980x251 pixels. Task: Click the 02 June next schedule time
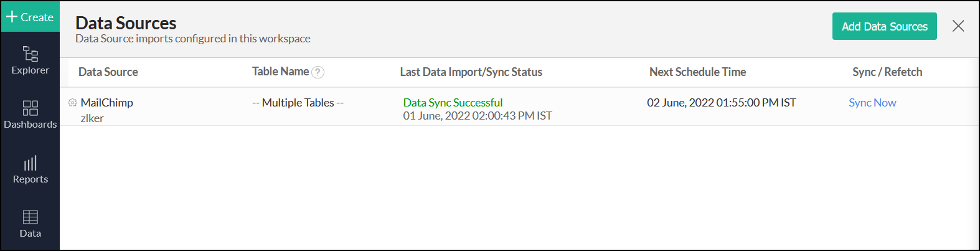click(721, 103)
